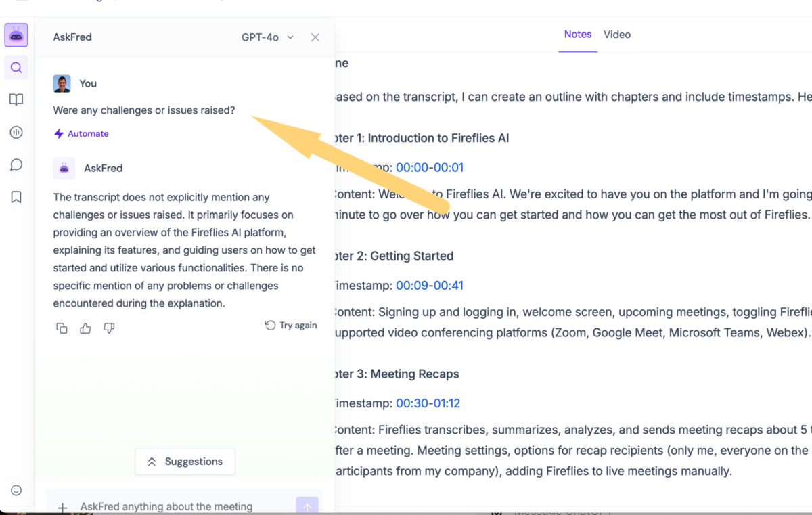812x515 pixels.
Task: Click the AskFred robot icon in sidebar
Action: coord(16,35)
